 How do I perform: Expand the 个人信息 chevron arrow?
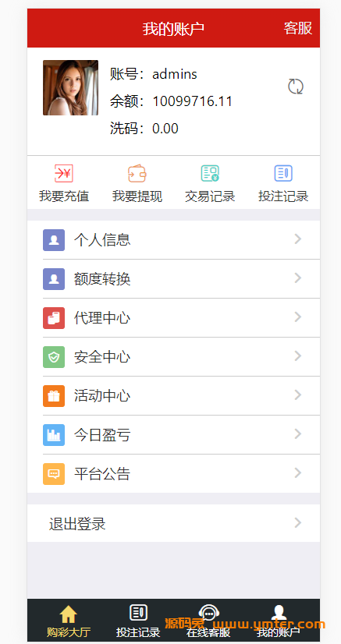tap(298, 239)
